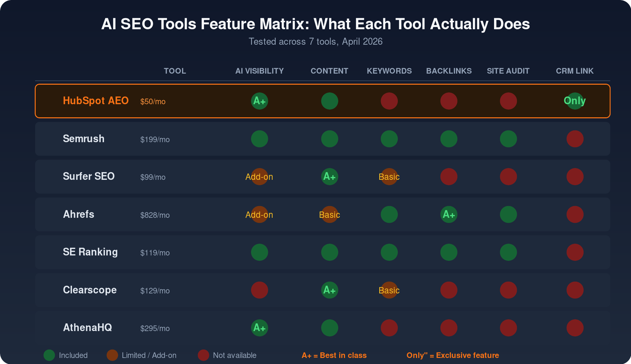Click the A+ Content badge for Surfer SEO
This screenshot has height=364, width=631.
click(x=329, y=176)
